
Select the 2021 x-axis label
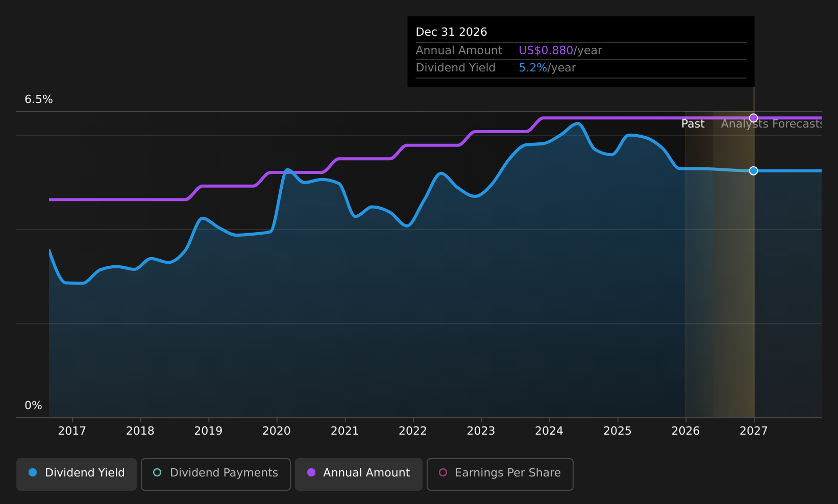[x=345, y=431]
